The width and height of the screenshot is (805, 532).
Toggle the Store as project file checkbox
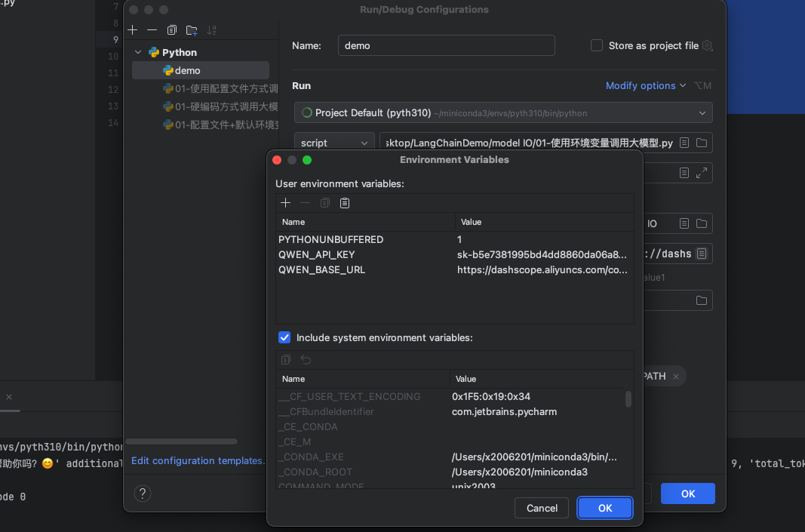coord(597,46)
